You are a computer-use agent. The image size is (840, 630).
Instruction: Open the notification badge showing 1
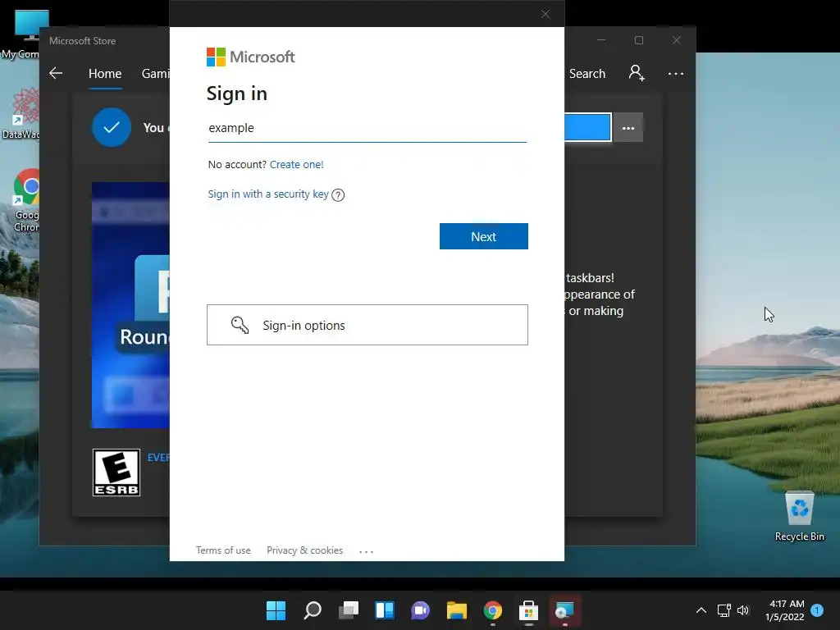point(817,610)
